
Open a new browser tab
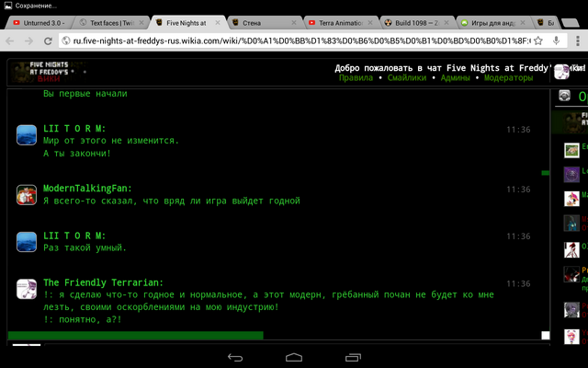[571, 23]
